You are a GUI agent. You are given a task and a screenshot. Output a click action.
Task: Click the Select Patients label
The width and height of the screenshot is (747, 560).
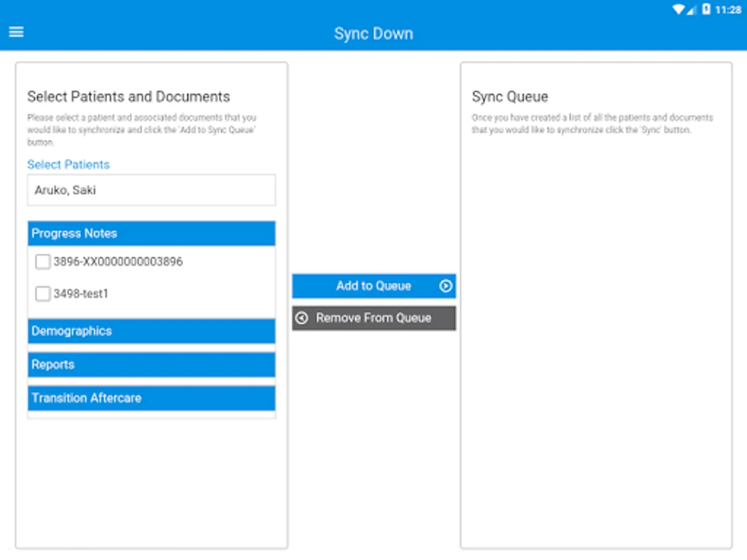click(68, 165)
